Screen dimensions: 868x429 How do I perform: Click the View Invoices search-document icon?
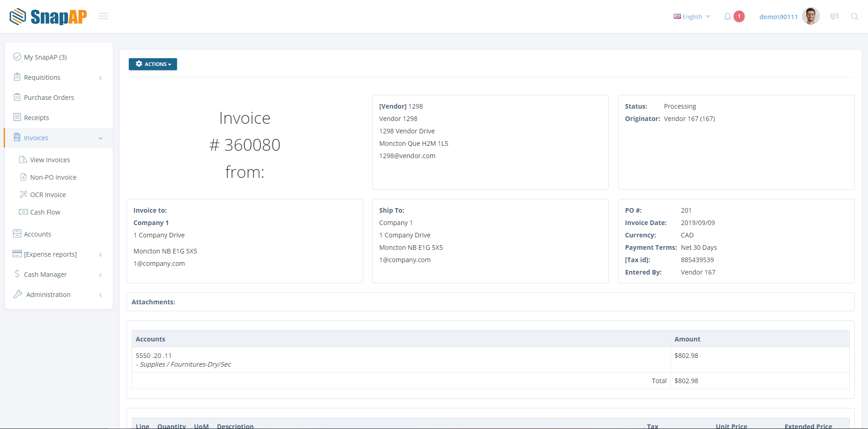(23, 159)
